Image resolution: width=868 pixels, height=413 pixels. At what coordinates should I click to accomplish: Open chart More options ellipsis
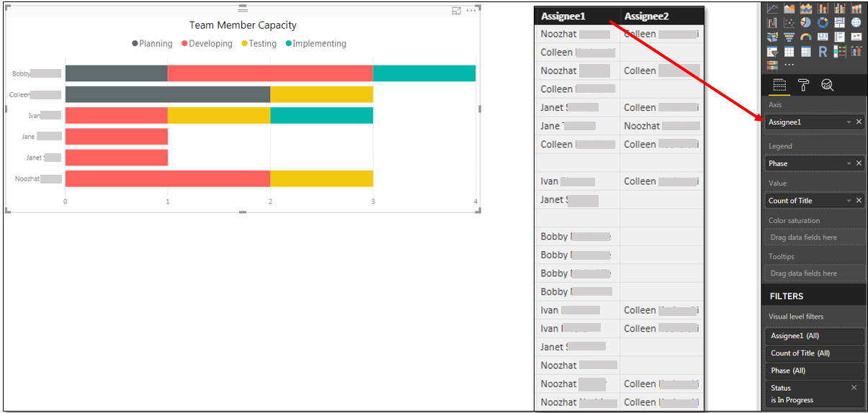point(471,11)
